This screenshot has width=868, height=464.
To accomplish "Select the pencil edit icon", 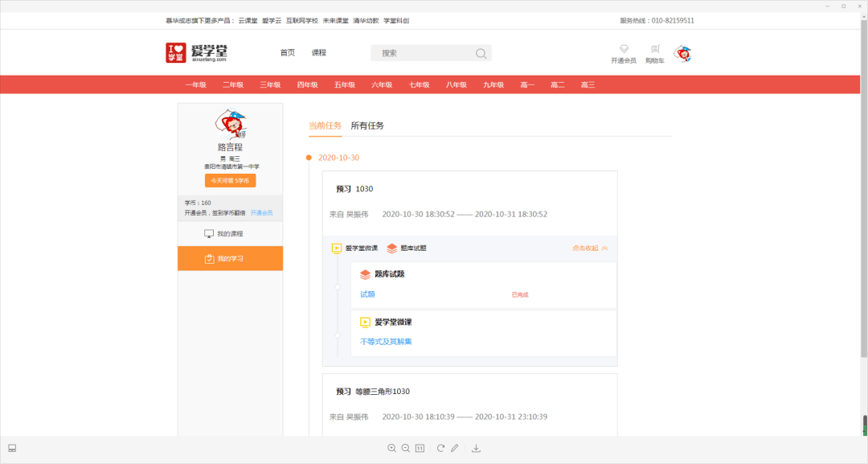I will point(454,449).
